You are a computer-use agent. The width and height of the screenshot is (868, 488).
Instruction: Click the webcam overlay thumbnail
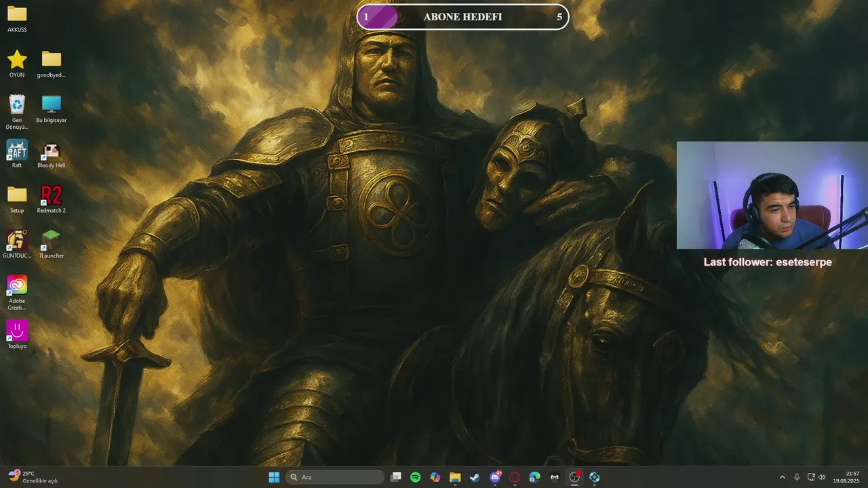772,195
